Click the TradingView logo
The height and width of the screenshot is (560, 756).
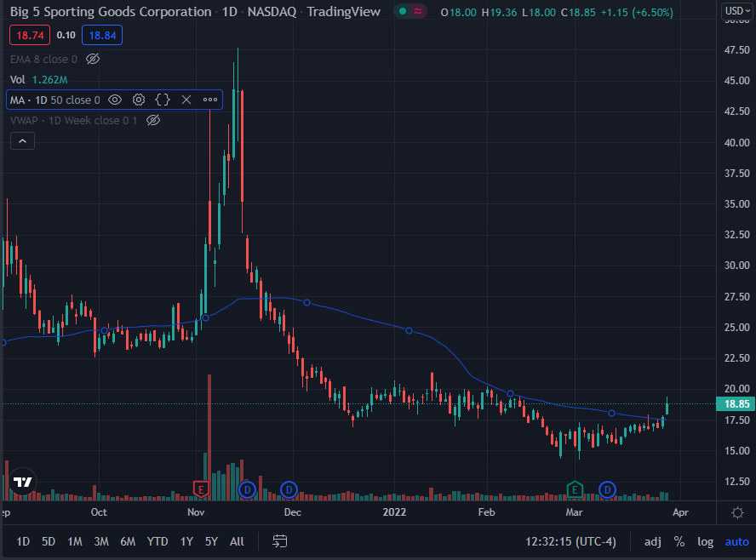[x=22, y=482]
